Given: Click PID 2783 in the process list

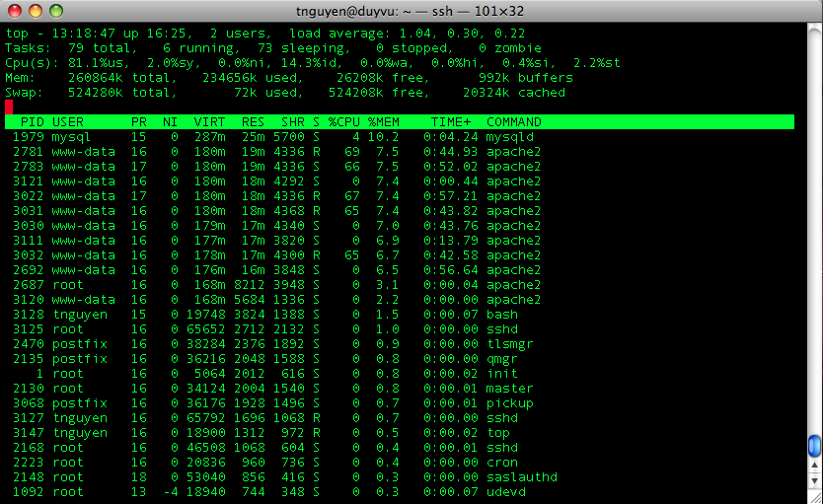Looking at the screenshot, I should pos(29,167).
